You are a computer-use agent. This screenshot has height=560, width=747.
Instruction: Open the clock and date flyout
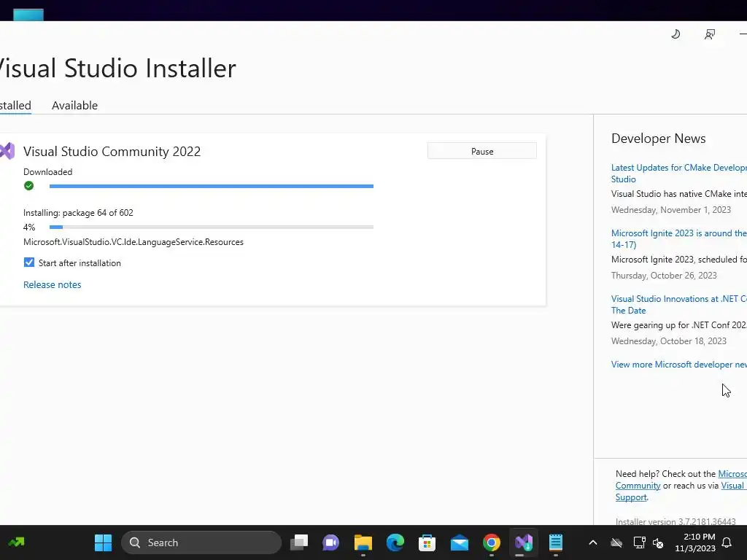pos(695,542)
